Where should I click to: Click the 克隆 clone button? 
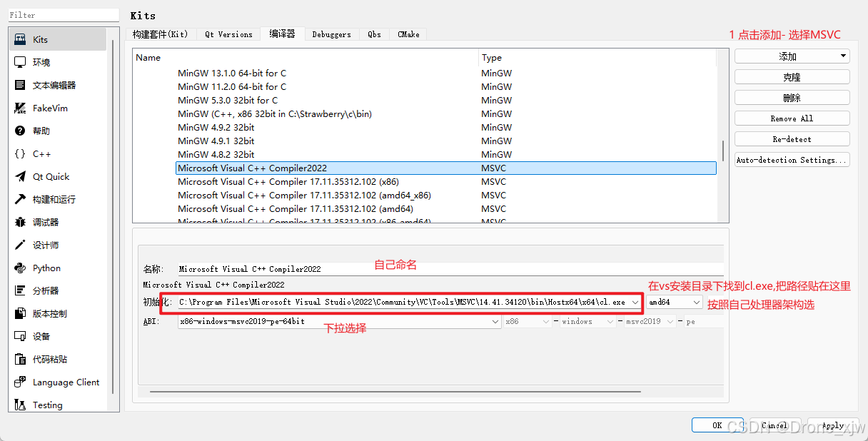(x=792, y=77)
